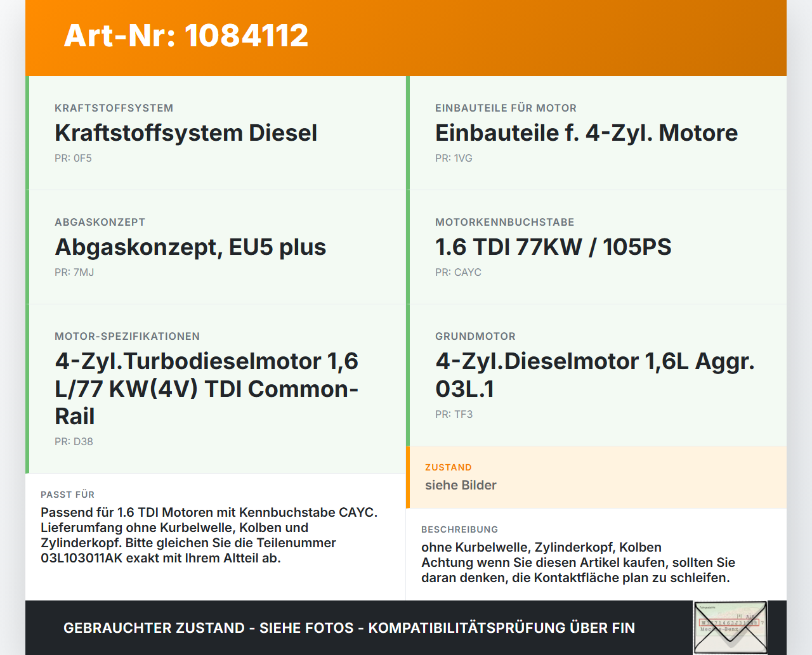Viewport: 812px width, 655px height.
Task: Click the label "GRUNDMOTOR"
Action: click(x=476, y=336)
